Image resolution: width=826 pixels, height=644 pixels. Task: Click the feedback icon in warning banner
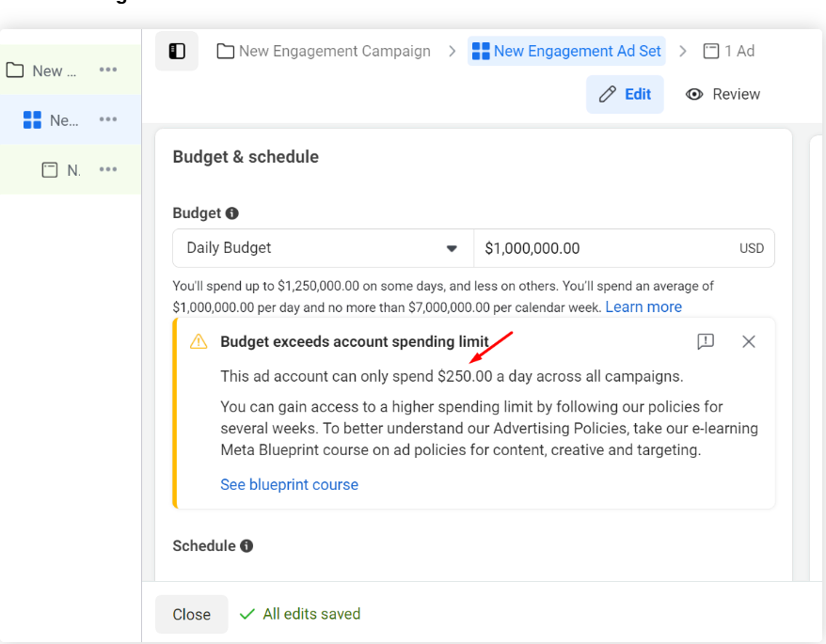[x=706, y=341]
